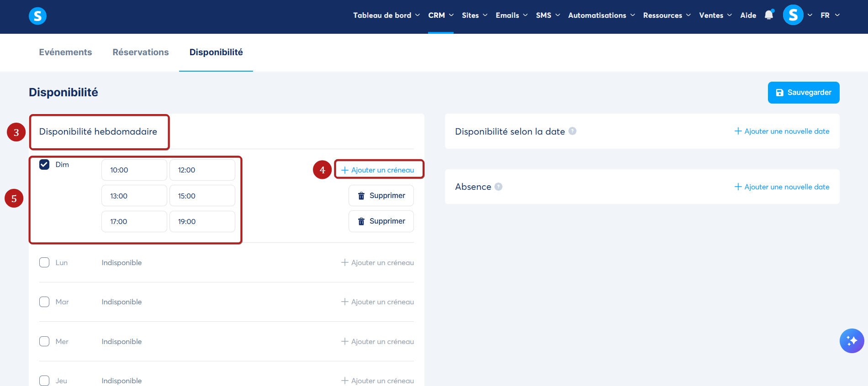Open the notifications bell
868x386 pixels.
pos(769,15)
